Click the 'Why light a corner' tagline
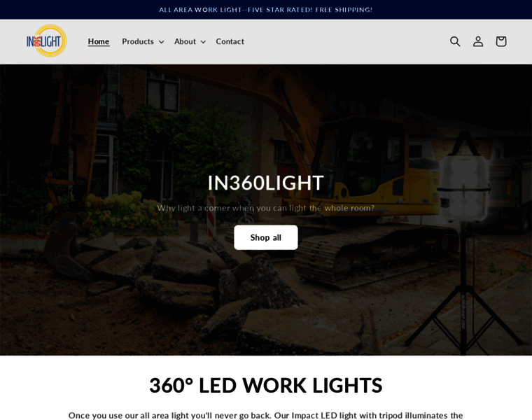532x420 pixels. click(266, 208)
